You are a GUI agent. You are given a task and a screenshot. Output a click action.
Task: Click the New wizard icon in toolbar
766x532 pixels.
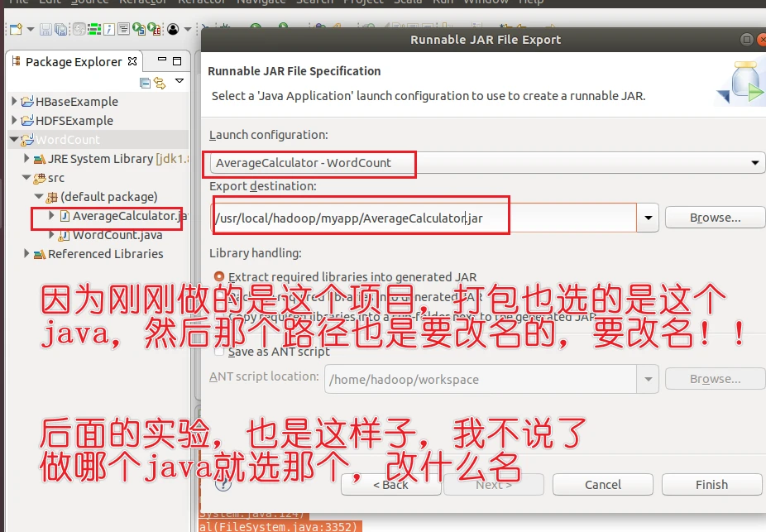tap(15, 30)
